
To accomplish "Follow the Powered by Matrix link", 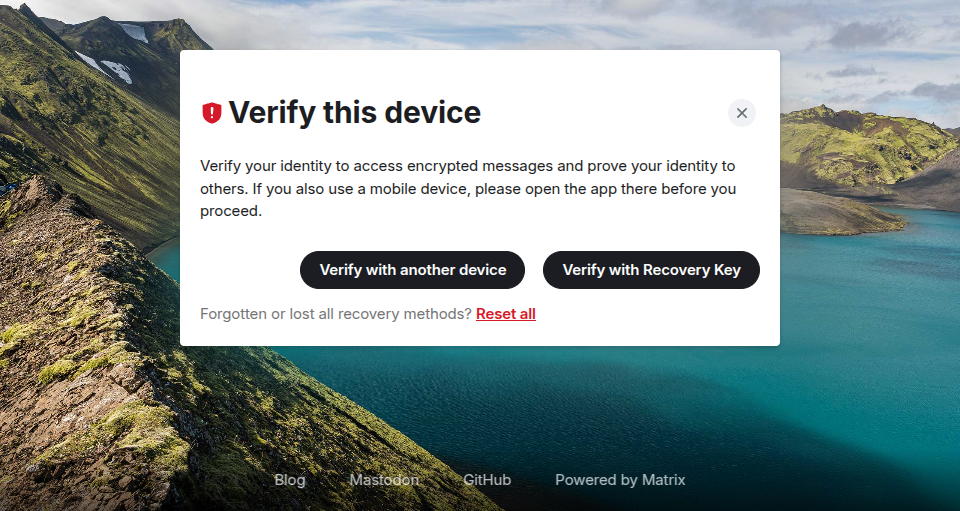I will (620, 480).
